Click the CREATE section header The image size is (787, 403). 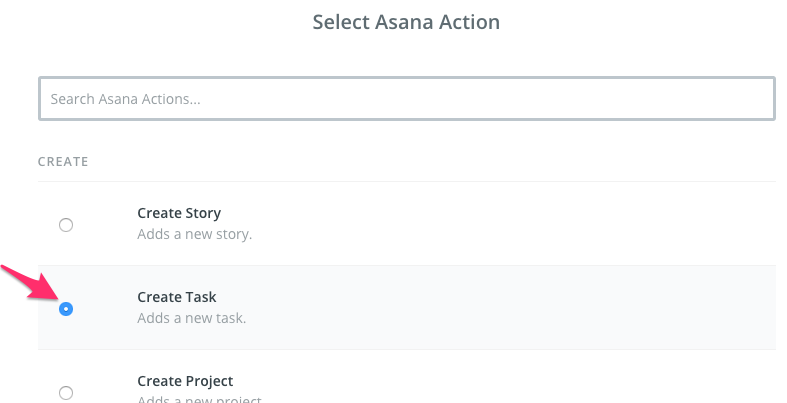pyautogui.click(x=63, y=162)
